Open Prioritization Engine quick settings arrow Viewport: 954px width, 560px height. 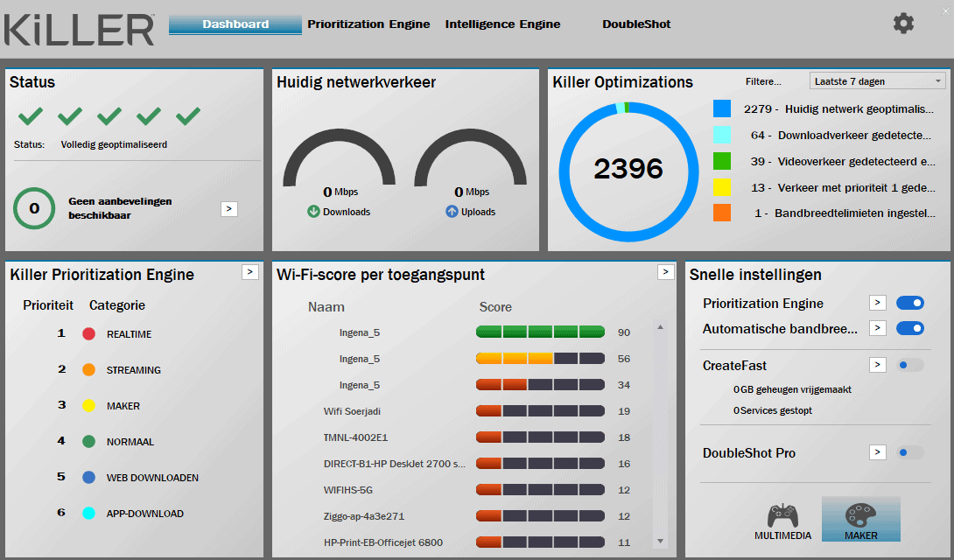[877, 303]
